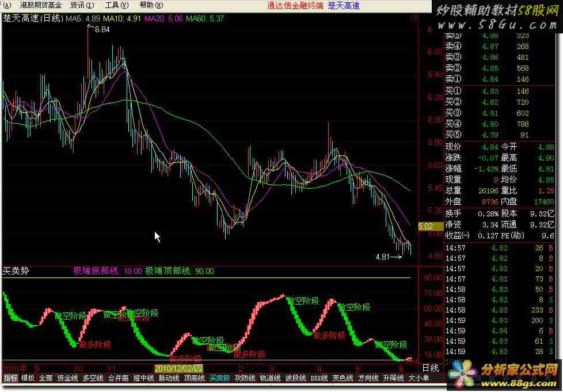The height and width of the screenshot is (392, 563).
Task: Switch to the 轨道线 indicator
Action: [x=271, y=378]
